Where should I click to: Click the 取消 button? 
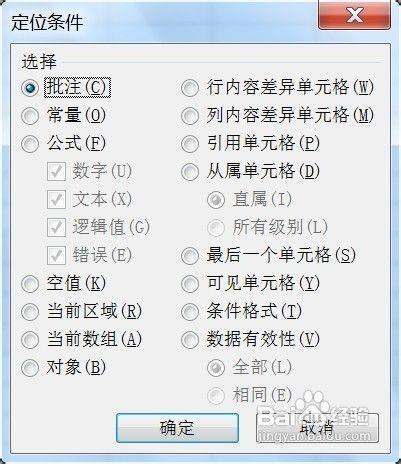pyautogui.click(x=317, y=428)
